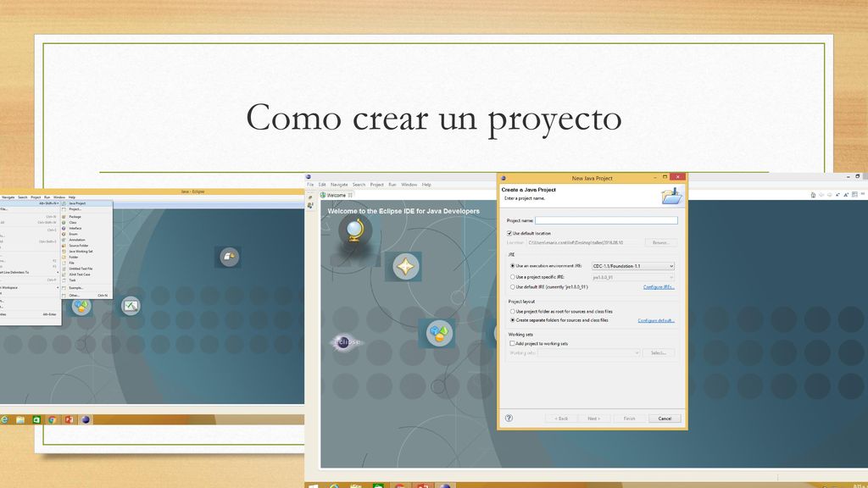Image resolution: width=868 pixels, height=488 pixels.
Task: Click the navigate back arrow in Welcome toolbar
Action: click(821, 195)
